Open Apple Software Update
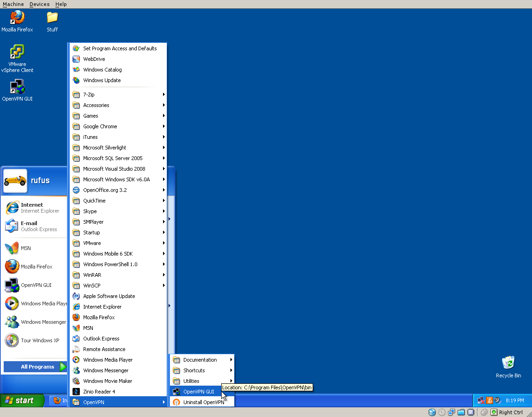Viewport: 532px width, 417px height. point(118,296)
